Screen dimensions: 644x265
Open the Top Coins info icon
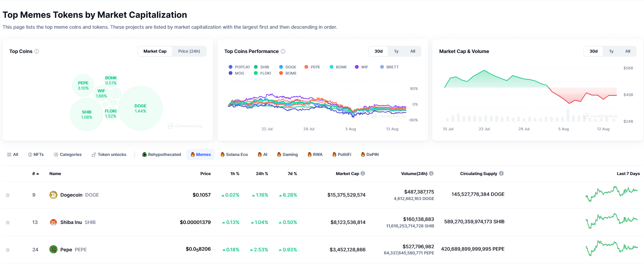pyautogui.click(x=37, y=51)
